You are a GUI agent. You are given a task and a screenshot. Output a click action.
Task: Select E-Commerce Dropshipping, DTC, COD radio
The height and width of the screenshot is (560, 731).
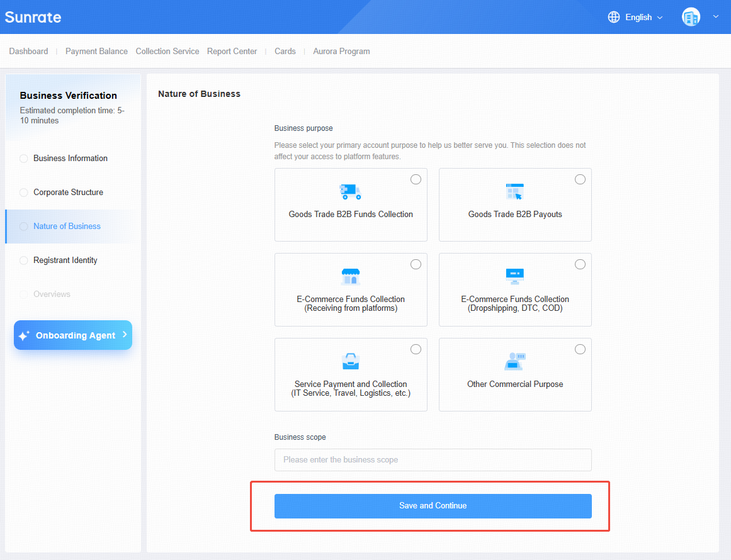click(580, 264)
